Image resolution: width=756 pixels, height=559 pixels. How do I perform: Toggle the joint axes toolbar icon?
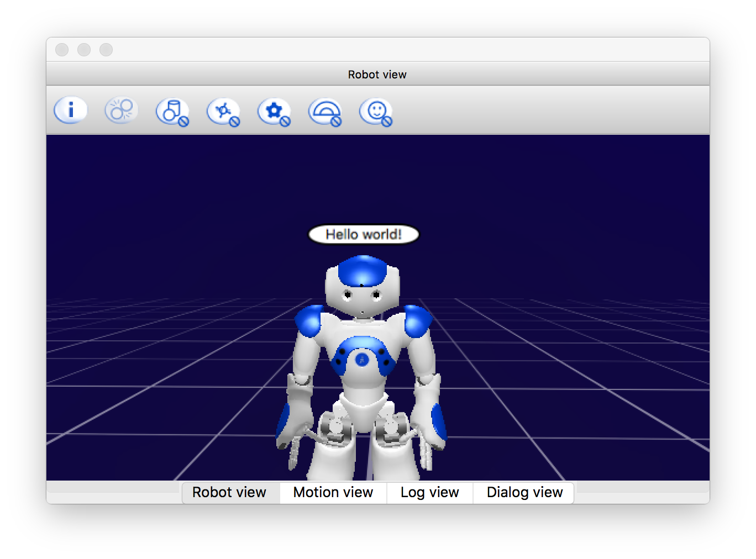[223, 112]
